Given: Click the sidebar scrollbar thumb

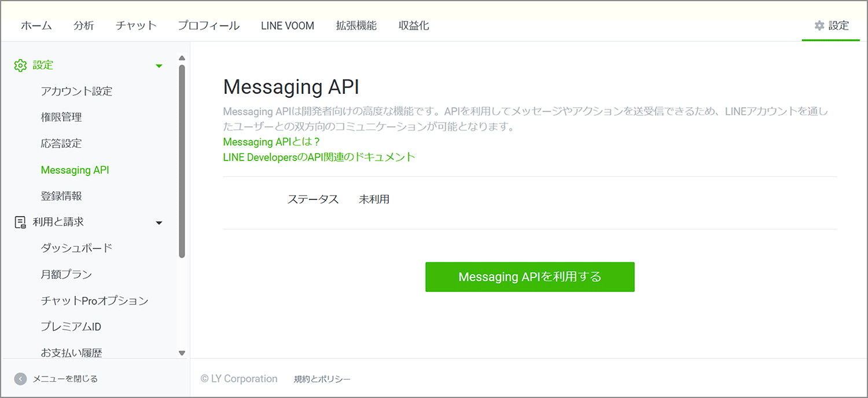Looking at the screenshot, I should point(182,161).
